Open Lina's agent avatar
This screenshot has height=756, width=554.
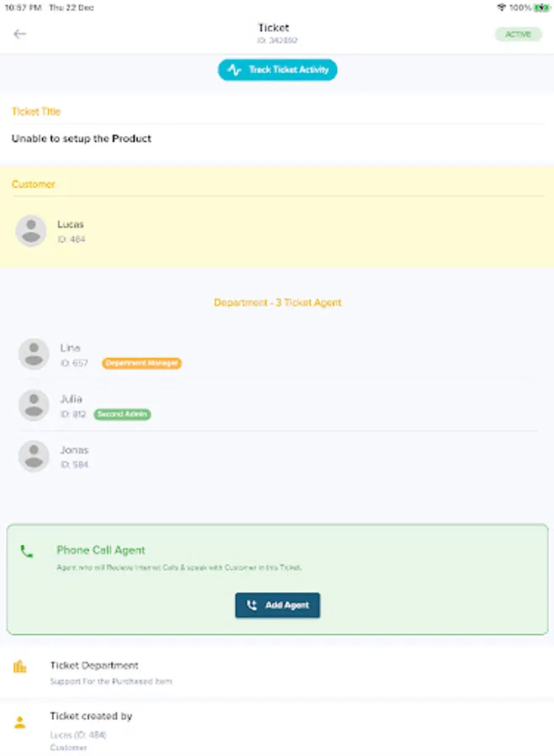click(x=34, y=354)
